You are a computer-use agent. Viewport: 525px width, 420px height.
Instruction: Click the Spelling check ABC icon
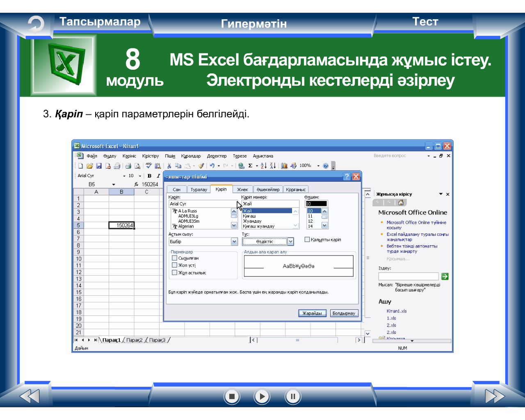click(x=148, y=166)
